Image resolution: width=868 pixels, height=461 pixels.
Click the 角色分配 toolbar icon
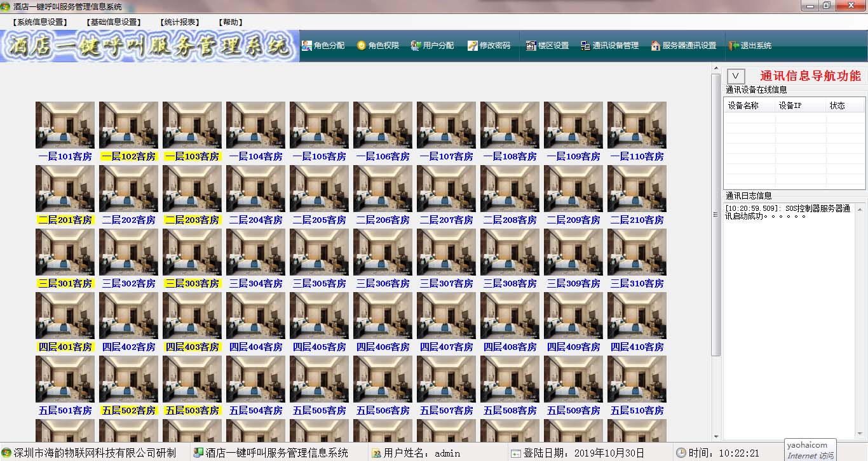[x=307, y=46]
